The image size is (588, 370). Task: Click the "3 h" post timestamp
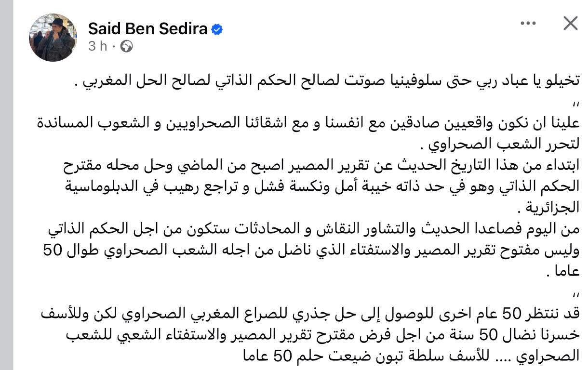tap(97, 46)
